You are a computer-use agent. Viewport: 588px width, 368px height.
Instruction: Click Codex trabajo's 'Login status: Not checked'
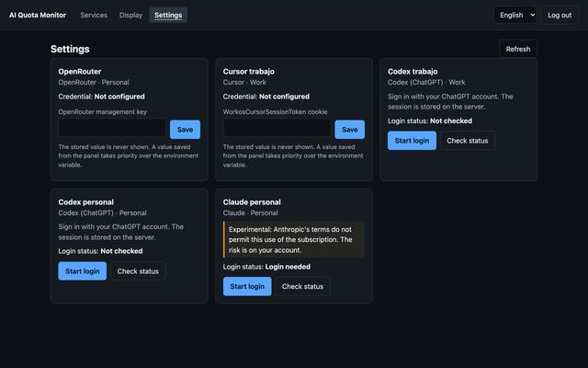click(430, 121)
